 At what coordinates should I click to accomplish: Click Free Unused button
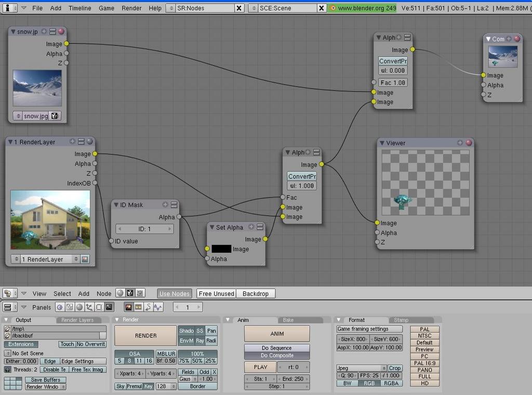coord(217,294)
